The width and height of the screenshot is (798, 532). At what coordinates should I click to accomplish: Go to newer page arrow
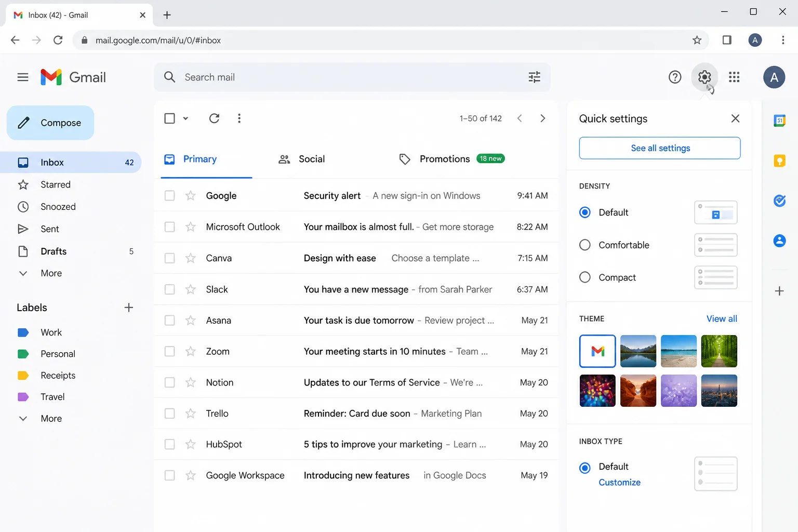pos(520,118)
